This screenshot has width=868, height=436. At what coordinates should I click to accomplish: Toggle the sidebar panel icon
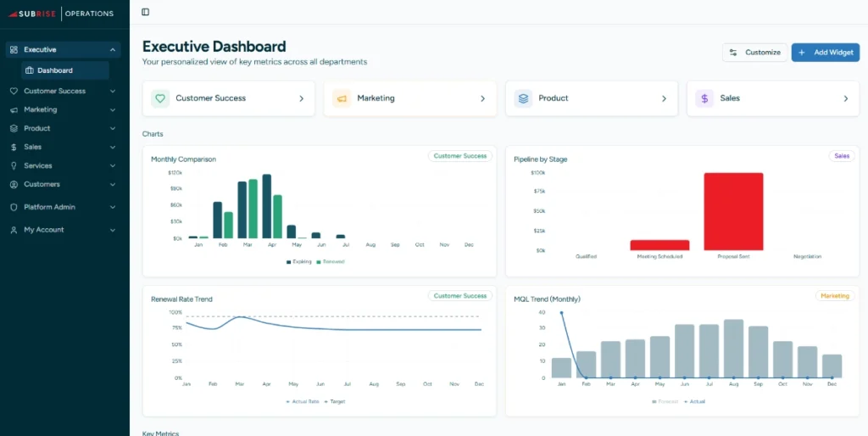145,12
